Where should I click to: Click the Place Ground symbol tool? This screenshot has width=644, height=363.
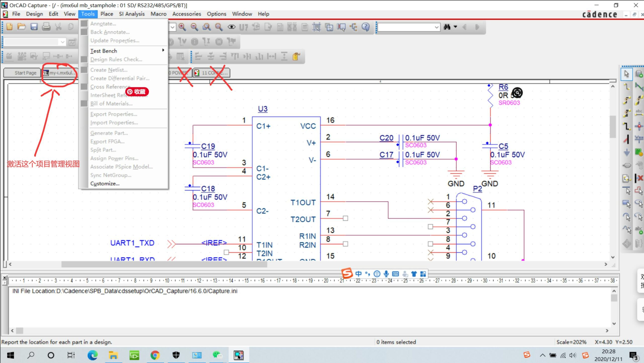coord(627,152)
